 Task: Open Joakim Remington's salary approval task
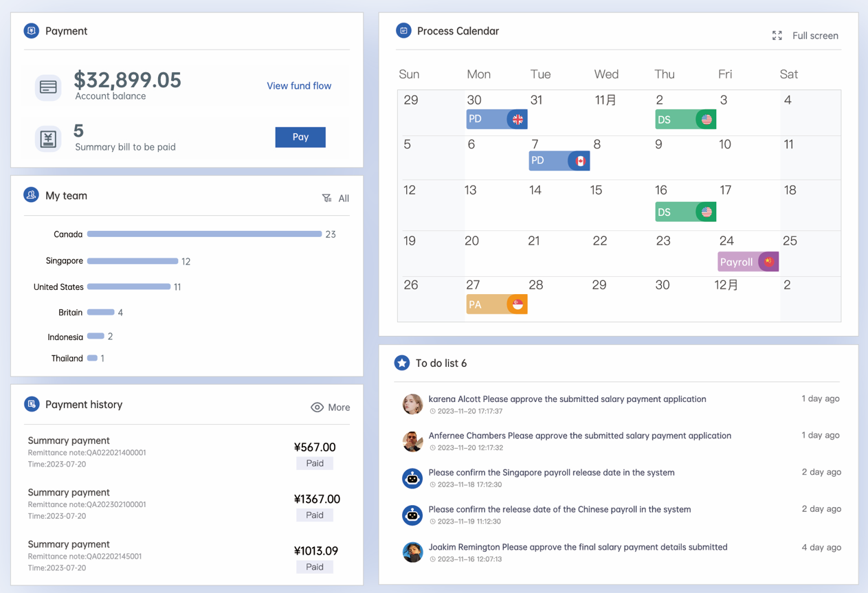[x=577, y=548]
